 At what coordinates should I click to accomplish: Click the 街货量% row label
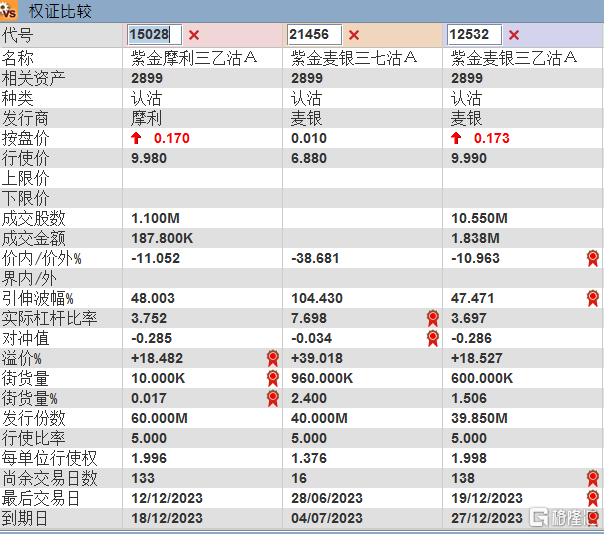30,399
